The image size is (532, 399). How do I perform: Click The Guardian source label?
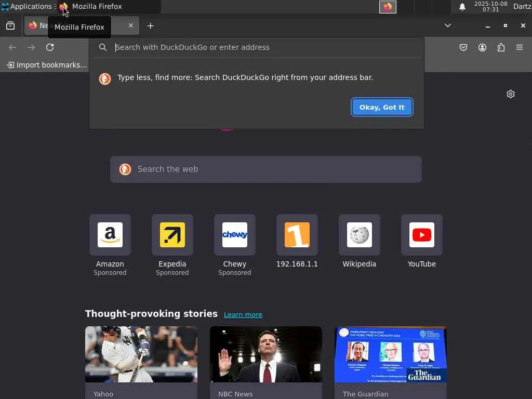365,394
